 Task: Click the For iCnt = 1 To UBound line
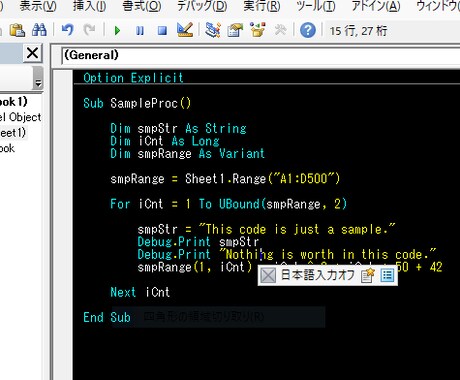pyautogui.click(x=228, y=204)
